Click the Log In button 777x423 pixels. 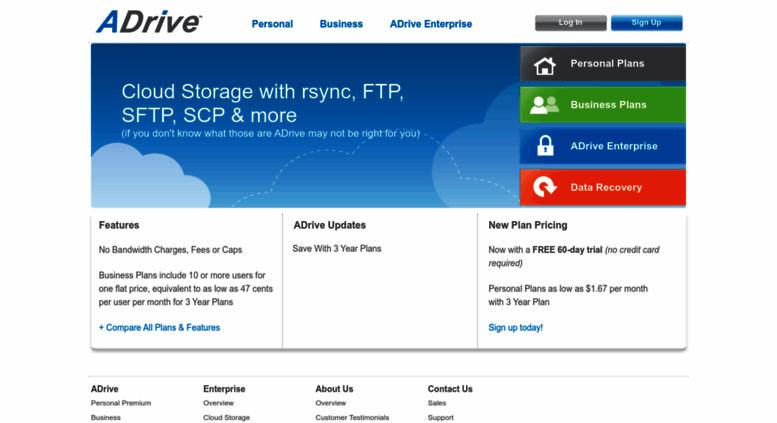(570, 23)
